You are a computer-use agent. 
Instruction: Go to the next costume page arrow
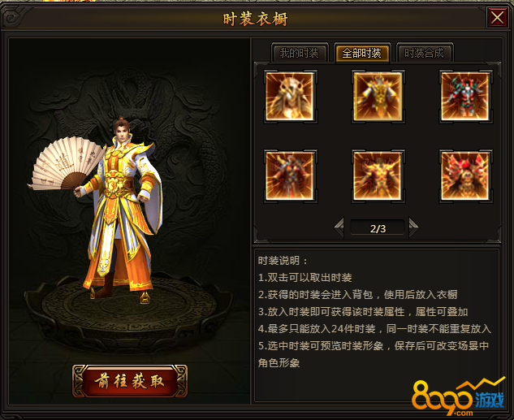coord(413,227)
